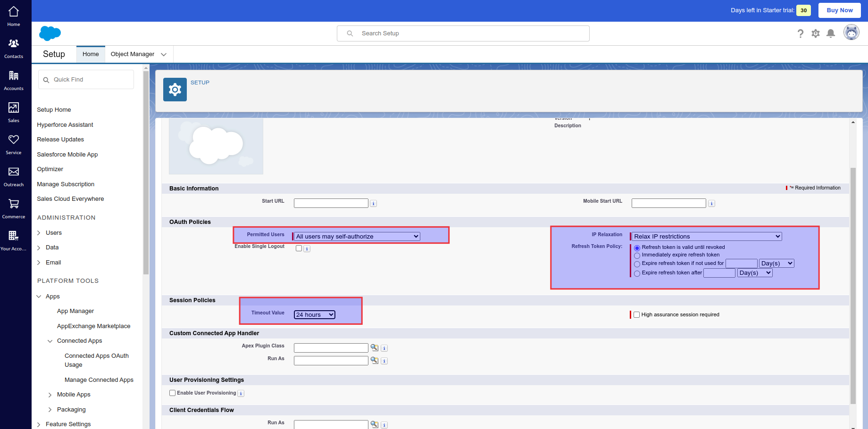The height and width of the screenshot is (429, 868).
Task: Click the Enable Single Logout info icon
Action: (x=307, y=249)
